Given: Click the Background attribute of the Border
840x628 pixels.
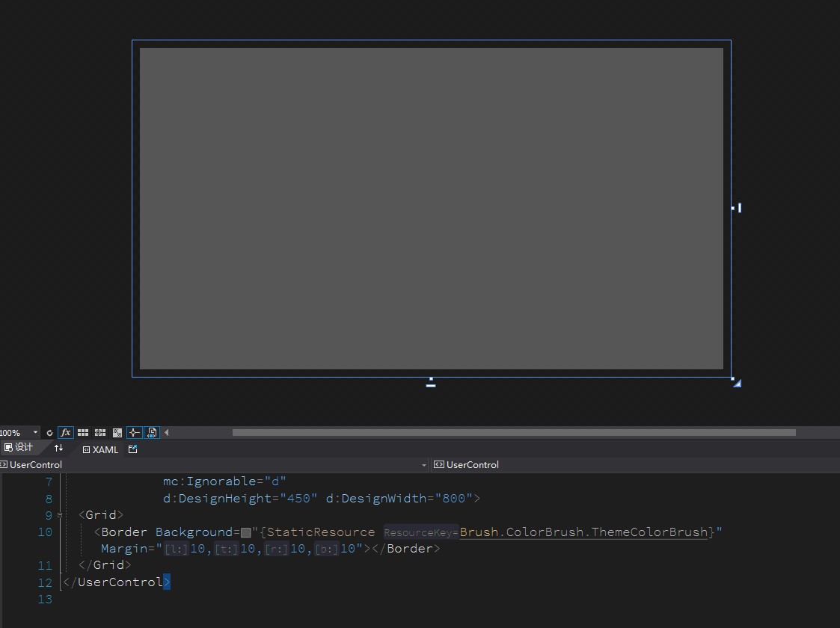Looking at the screenshot, I should (x=194, y=532).
